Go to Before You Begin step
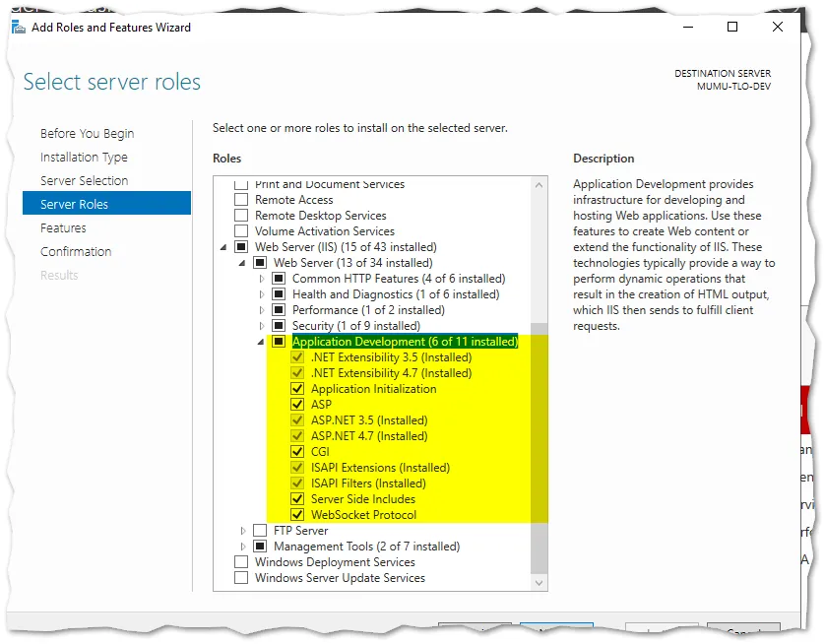The height and width of the screenshot is (644, 825). pyautogui.click(x=88, y=134)
